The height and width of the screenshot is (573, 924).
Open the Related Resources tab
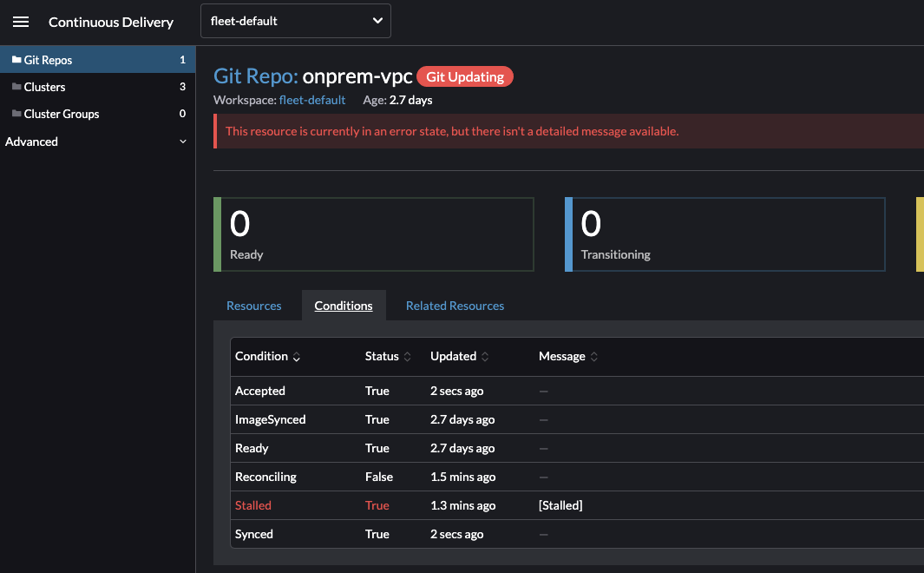click(x=455, y=306)
